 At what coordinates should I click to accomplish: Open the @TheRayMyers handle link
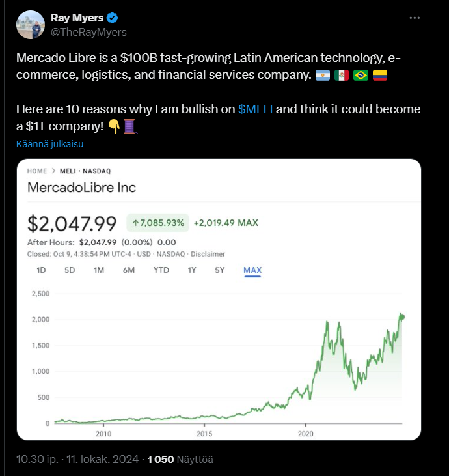[x=88, y=32]
